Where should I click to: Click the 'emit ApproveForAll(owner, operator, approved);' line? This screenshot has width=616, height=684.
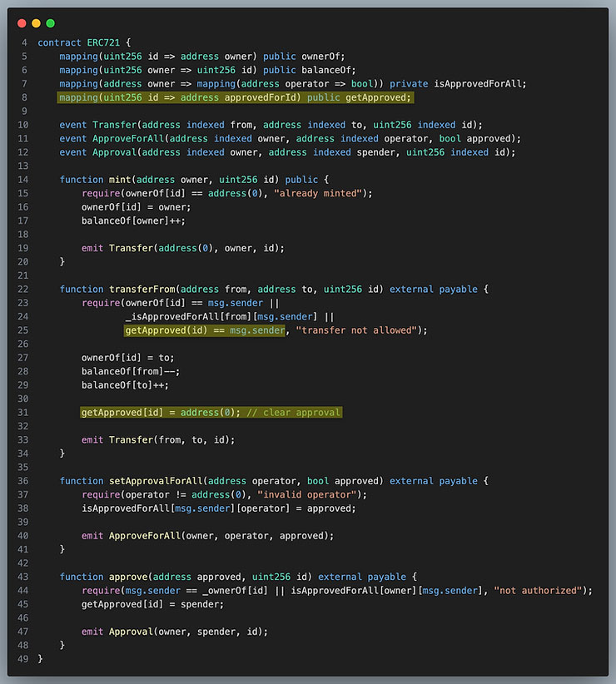pyautogui.click(x=207, y=536)
